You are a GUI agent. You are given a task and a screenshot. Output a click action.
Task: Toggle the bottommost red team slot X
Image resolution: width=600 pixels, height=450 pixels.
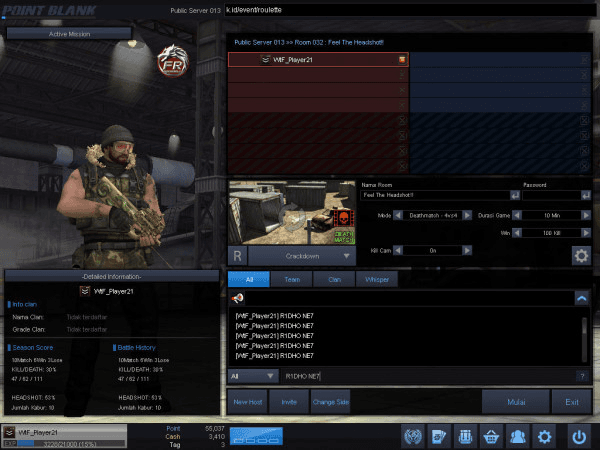pyautogui.click(x=402, y=166)
